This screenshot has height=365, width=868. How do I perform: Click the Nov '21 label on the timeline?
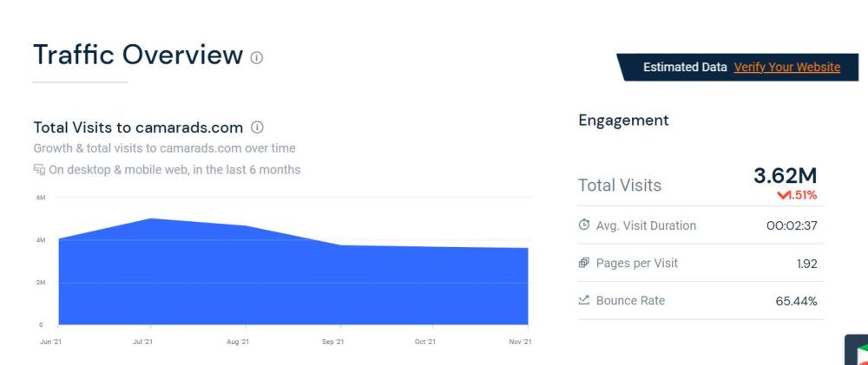[x=522, y=342]
